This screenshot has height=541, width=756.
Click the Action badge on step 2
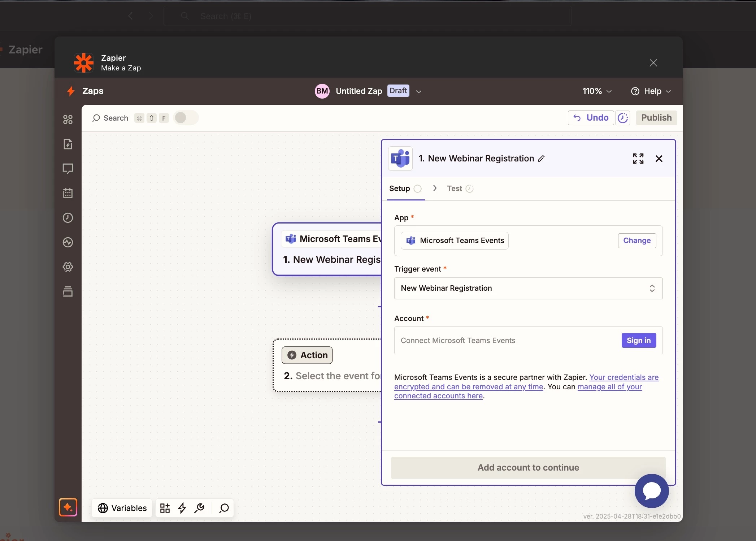pyautogui.click(x=307, y=355)
